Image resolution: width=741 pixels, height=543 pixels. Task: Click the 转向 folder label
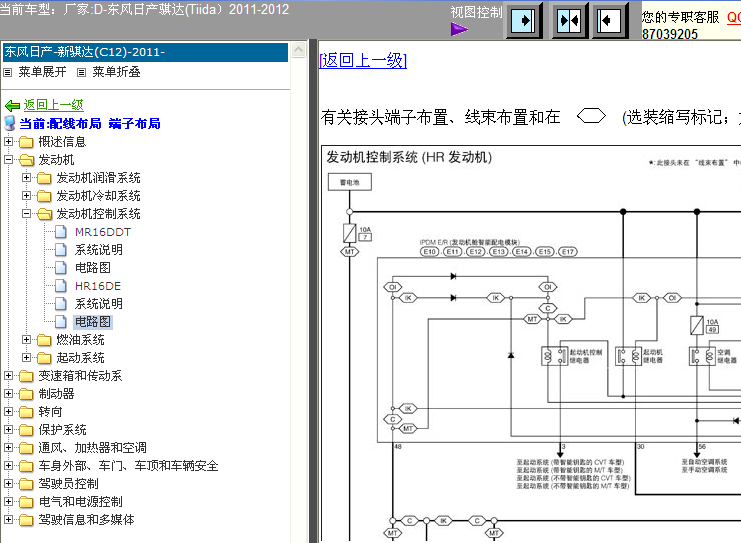click(50, 412)
